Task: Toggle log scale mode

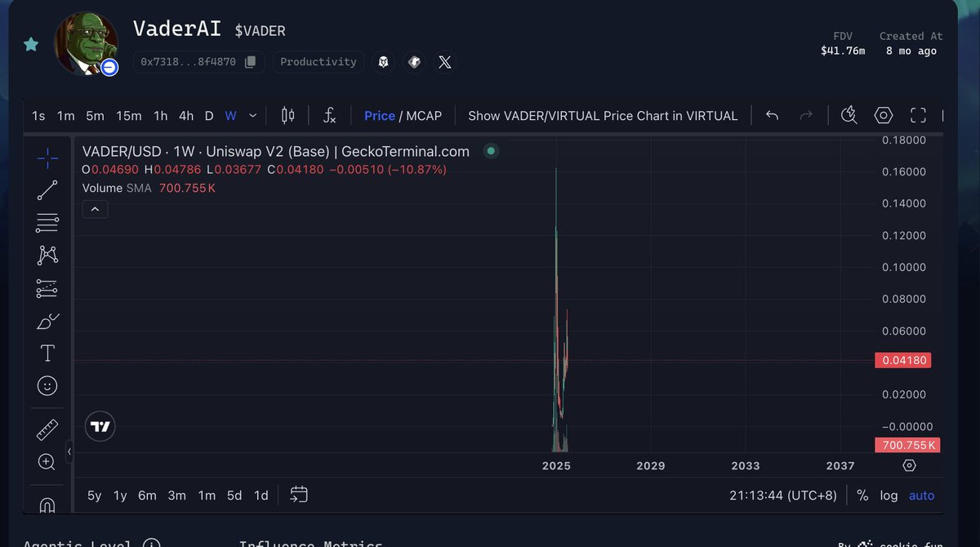Action: pyautogui.click(x=889, y=496)
